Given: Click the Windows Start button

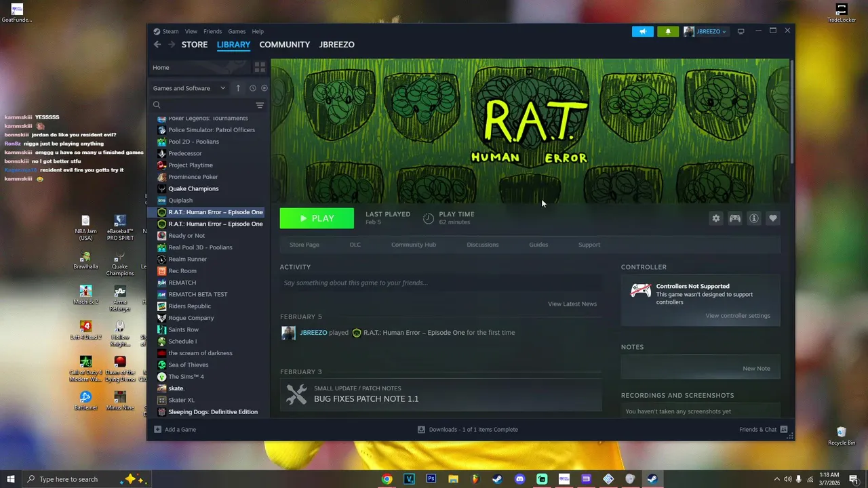Looking at the screenshot, I should (x=10, y=479).
